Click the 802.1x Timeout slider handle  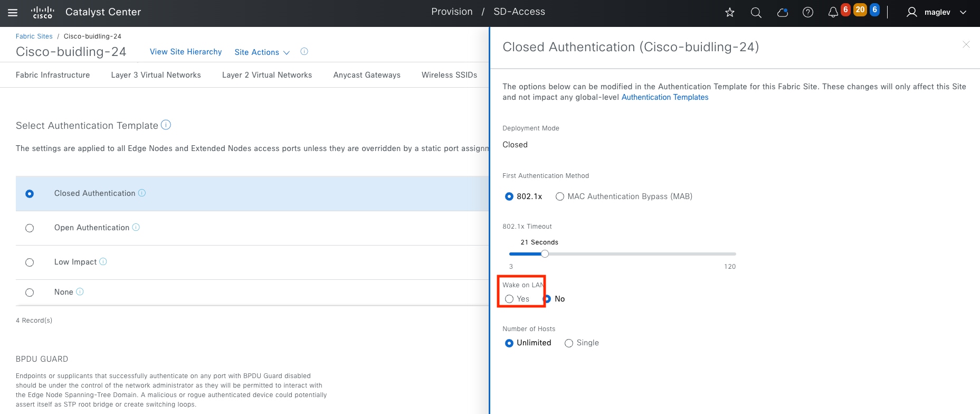tap(545, 254)
